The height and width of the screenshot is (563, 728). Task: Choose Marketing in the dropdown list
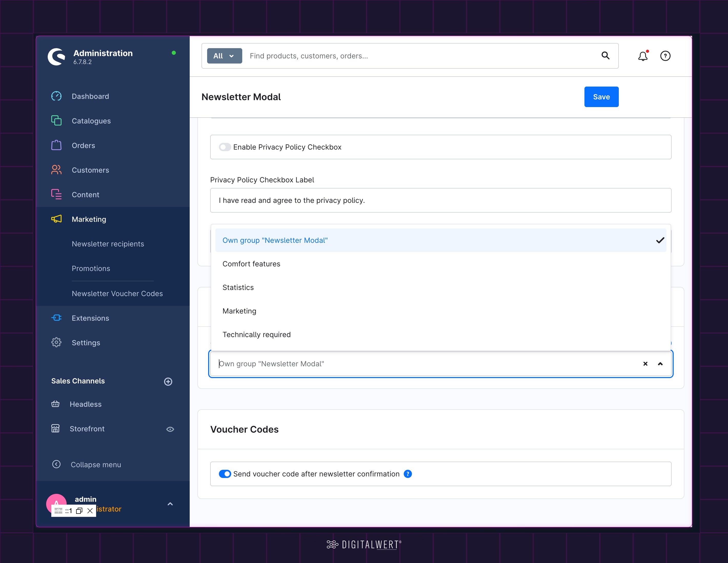(441, 311)
